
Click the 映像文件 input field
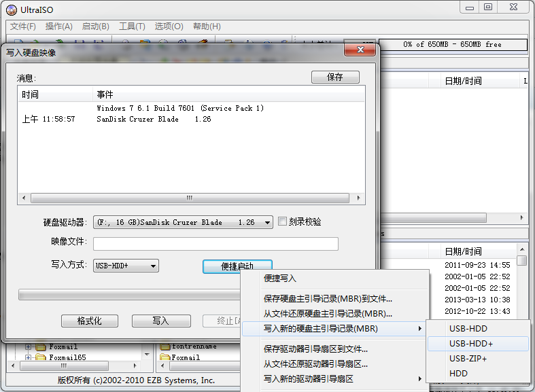pos(215,244)
